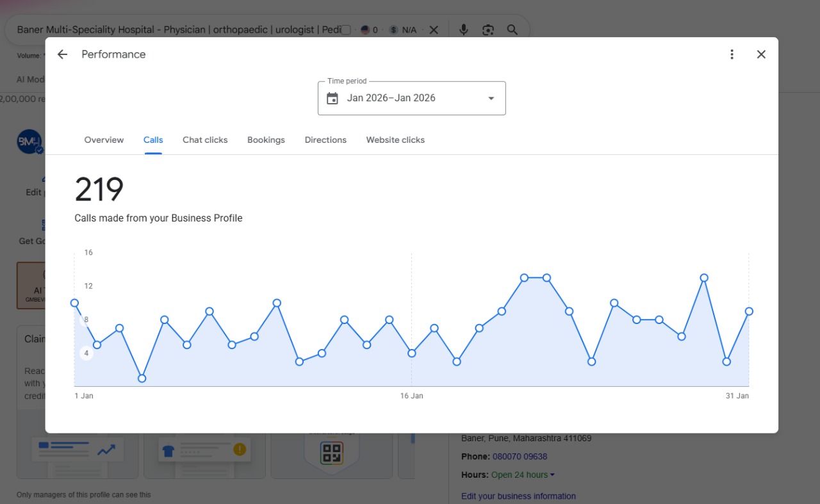Select the Chat clicks tab

205,140
